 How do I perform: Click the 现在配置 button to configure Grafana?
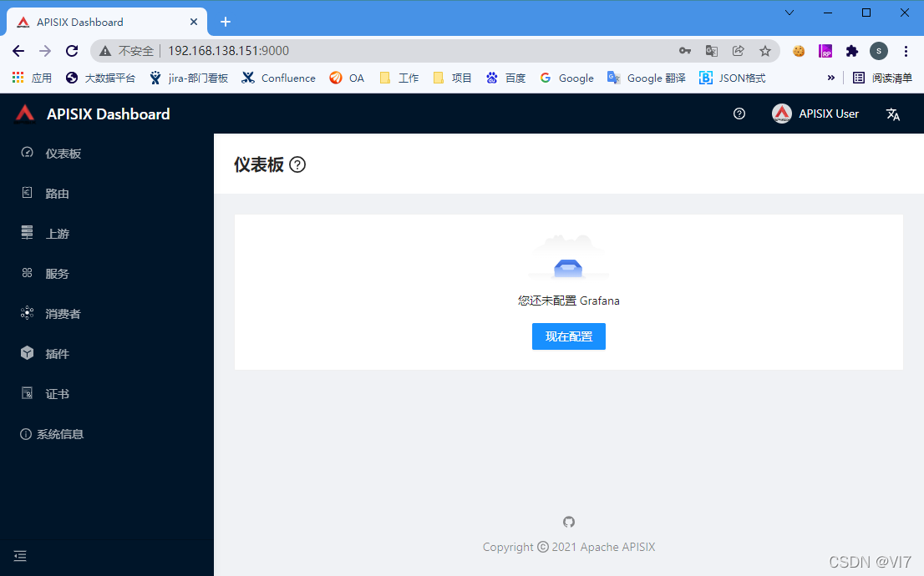tap(568, 336)
